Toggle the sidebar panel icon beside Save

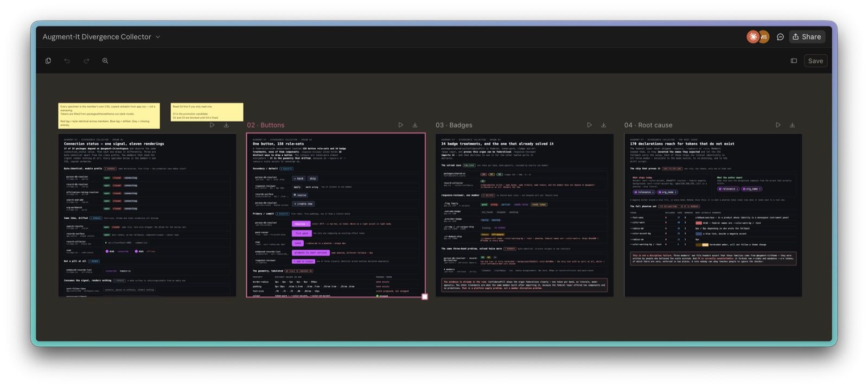point(794,61)
